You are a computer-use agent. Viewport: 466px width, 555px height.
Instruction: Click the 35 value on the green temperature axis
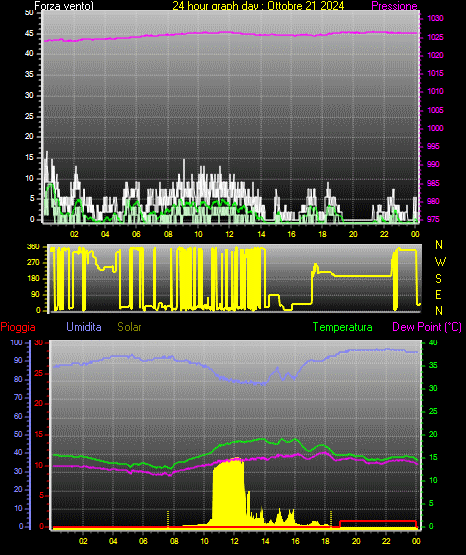[433, 365]
